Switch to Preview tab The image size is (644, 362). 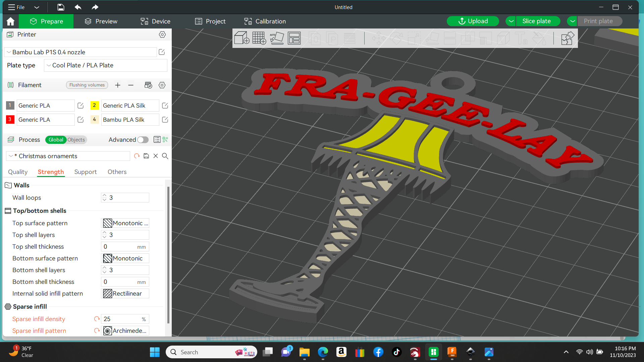pyautogui.click(x=101, y=21)
